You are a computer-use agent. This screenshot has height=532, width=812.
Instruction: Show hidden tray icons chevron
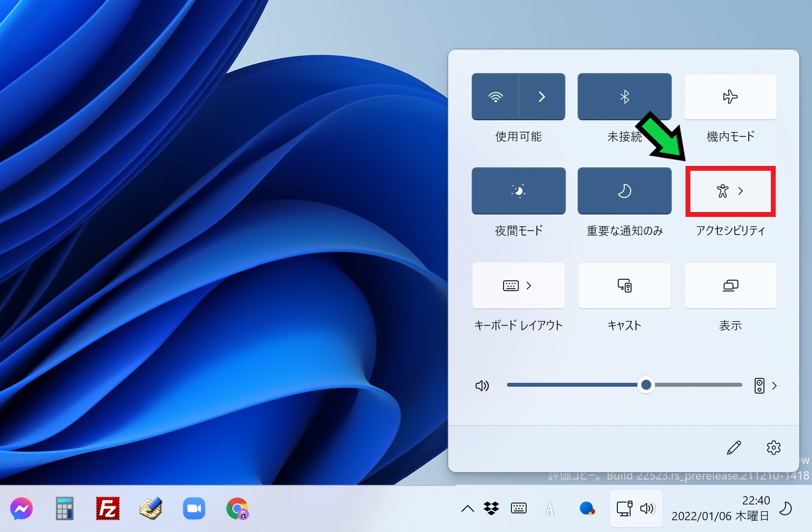click(468, 508)
